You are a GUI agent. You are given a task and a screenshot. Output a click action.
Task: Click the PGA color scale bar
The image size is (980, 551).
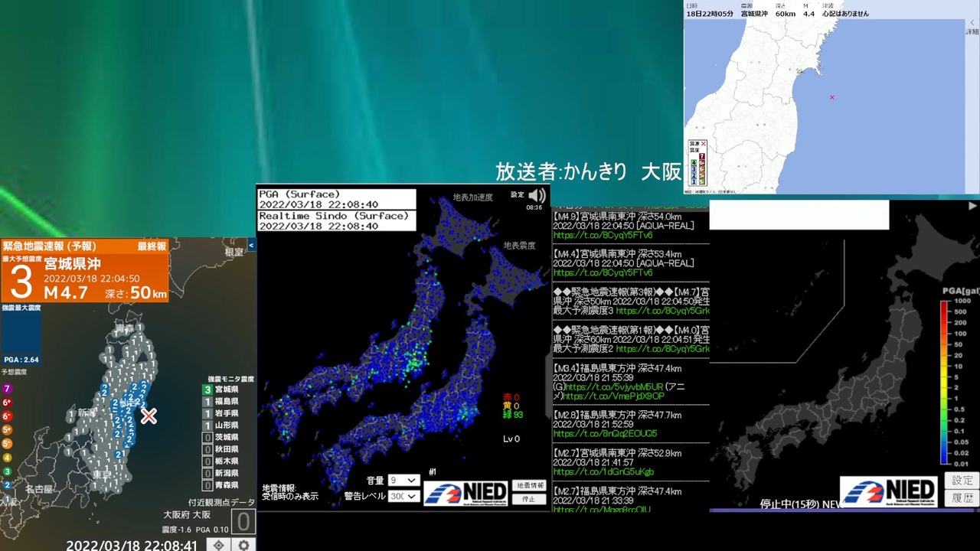[945, 383]
